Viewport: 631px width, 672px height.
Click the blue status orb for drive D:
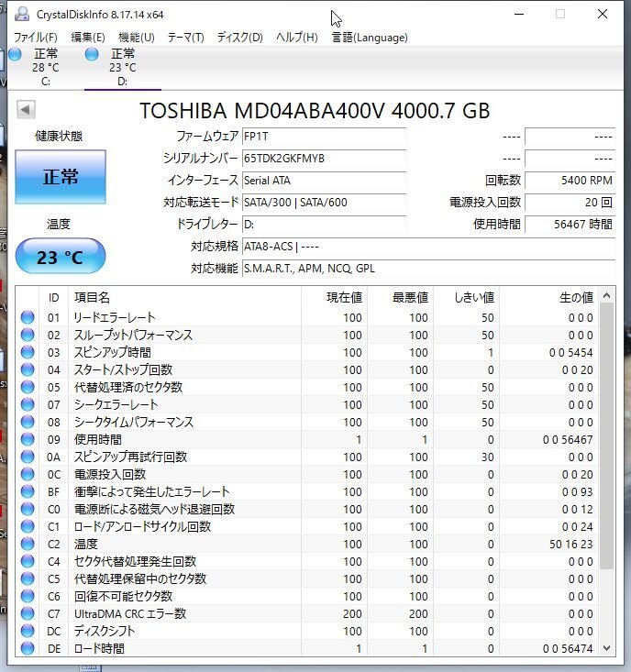click(x=92, y=54)
